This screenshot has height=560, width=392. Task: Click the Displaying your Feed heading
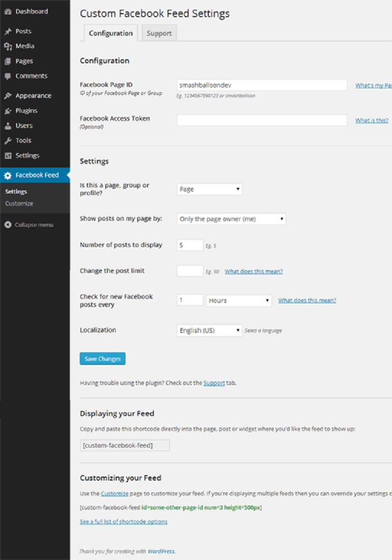[x=117, y=413]
